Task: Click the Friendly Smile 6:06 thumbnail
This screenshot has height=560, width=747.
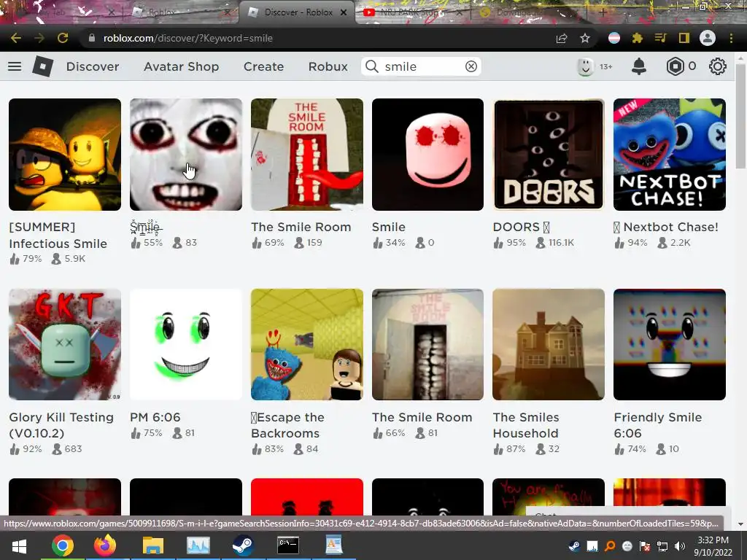Action: coord(670,344)
